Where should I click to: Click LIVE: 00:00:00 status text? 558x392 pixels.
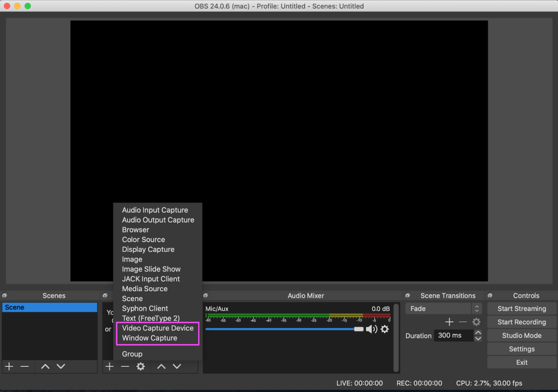point(360,383)
